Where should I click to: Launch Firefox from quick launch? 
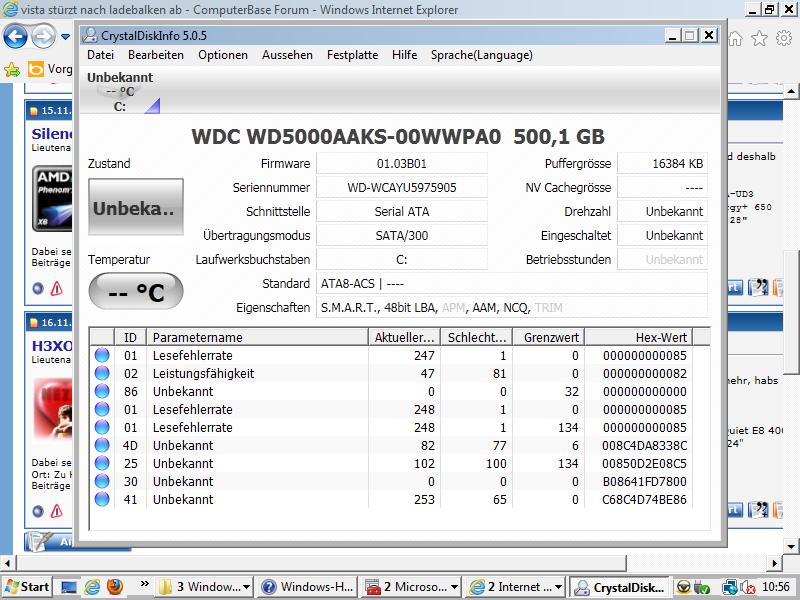[115, 587]
